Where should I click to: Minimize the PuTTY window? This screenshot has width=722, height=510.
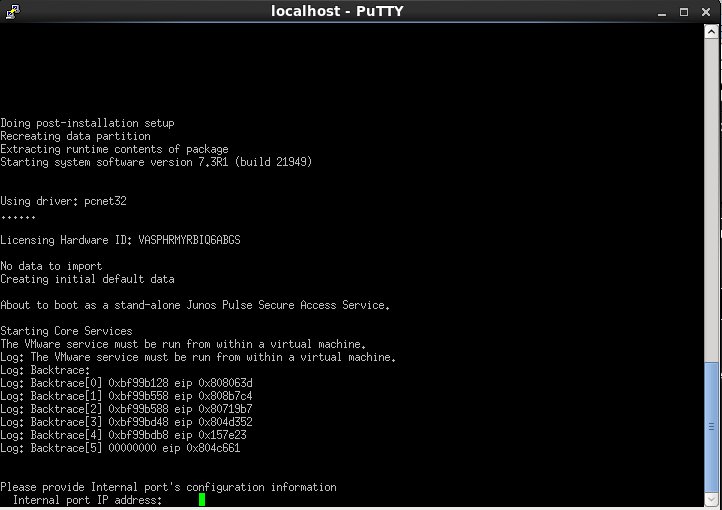[661, 11]
